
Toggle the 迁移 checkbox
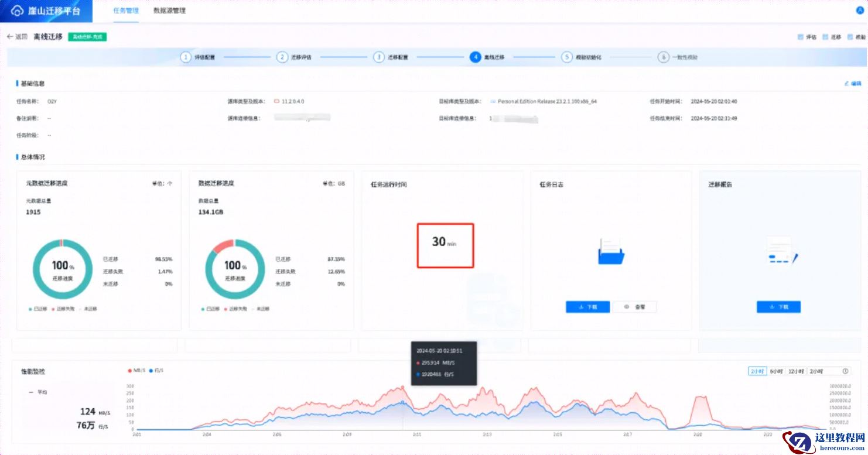(x=825, y=37)
